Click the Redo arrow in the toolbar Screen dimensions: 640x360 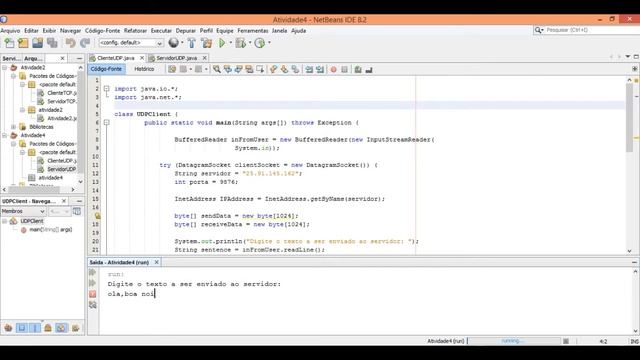pos(85,42)
